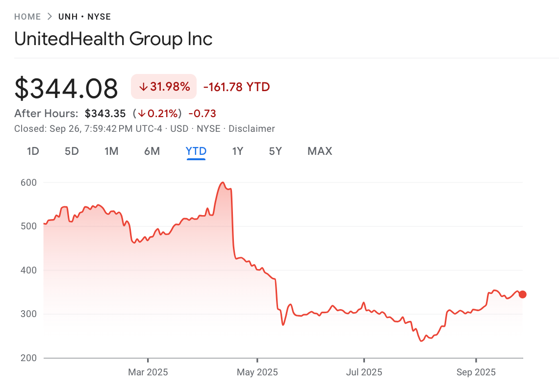Open the Disclaimer information

point(252,128)
